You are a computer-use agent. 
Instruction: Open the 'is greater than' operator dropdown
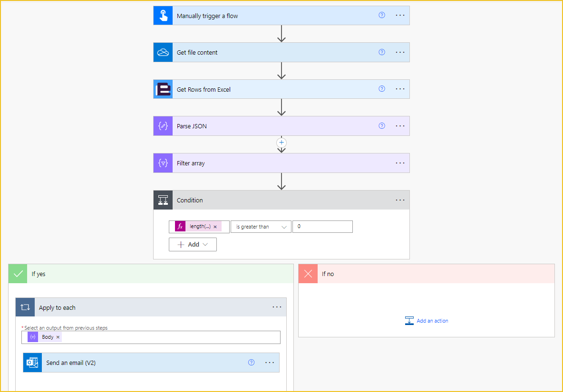[x=261, y=227]
